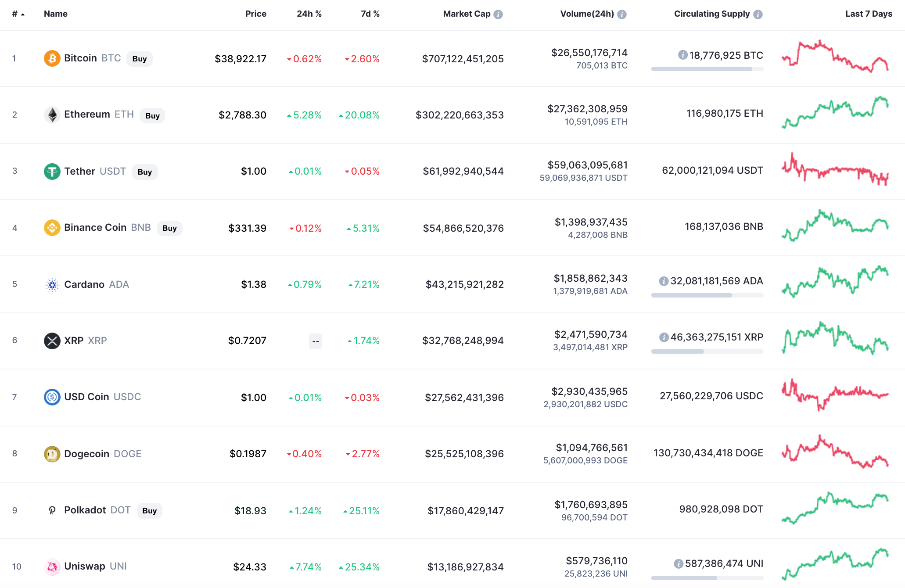Click the Buy button for Ethereum
The width and height of the screenshot is (905, 588).
(x=152, y=115)
